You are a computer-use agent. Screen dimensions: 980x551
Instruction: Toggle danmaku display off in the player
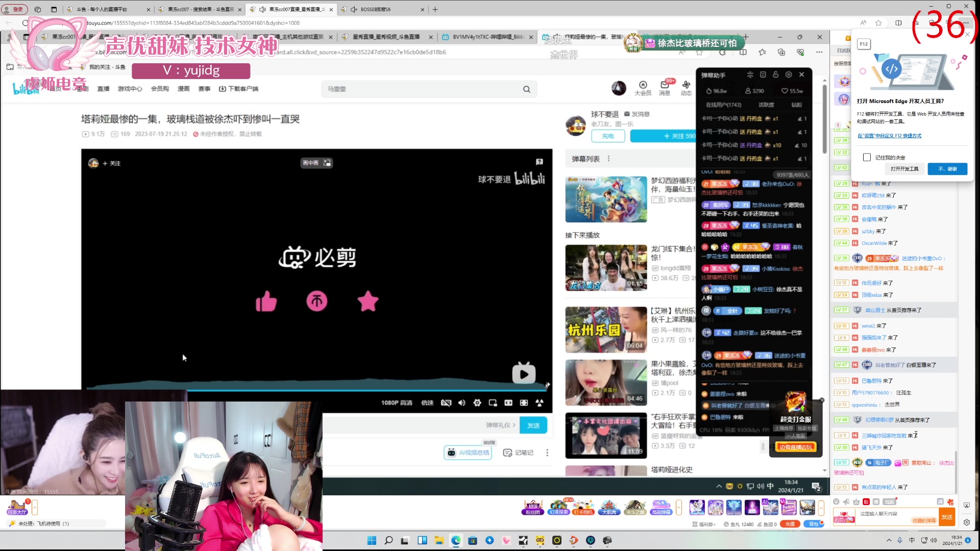(x=446, y=403)
